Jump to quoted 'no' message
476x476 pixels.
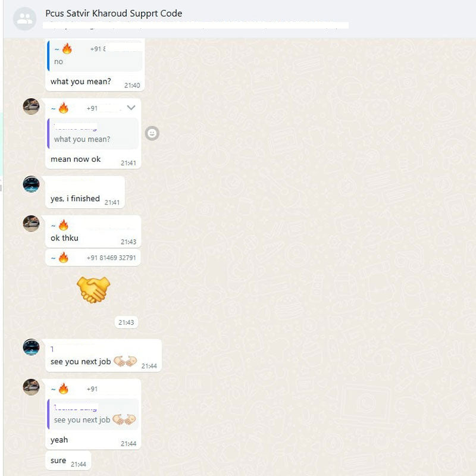tap(95, 56)
